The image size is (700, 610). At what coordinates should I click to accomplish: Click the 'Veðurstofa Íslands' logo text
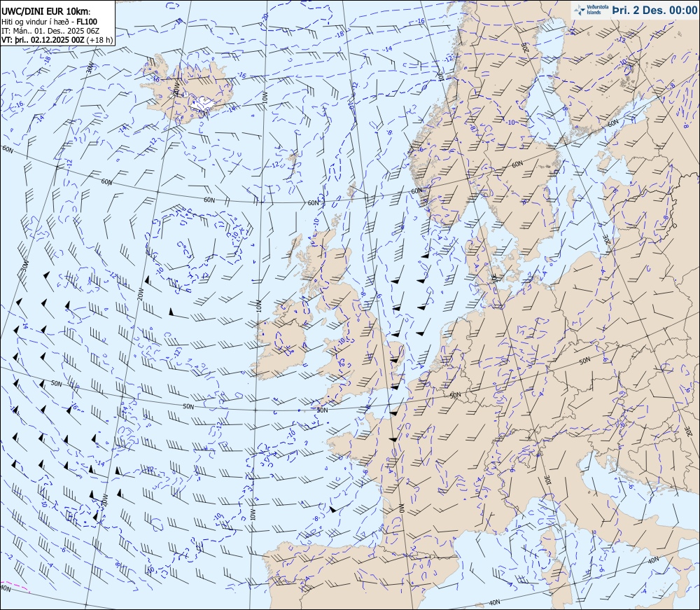(596, 10)
